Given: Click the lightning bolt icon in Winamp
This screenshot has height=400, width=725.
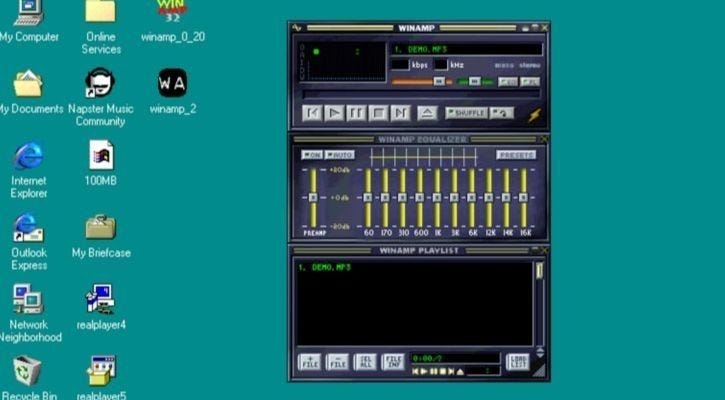Looking at the screenshot, I should point(535,115).
